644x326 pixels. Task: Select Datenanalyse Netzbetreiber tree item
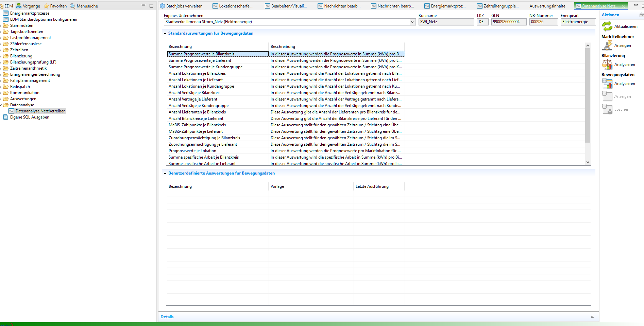pos(40,111)
